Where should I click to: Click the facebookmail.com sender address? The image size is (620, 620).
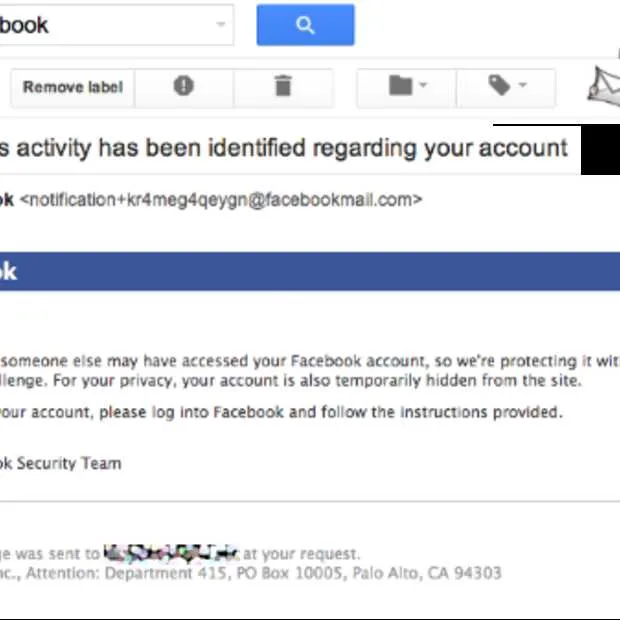pos(220,200)
